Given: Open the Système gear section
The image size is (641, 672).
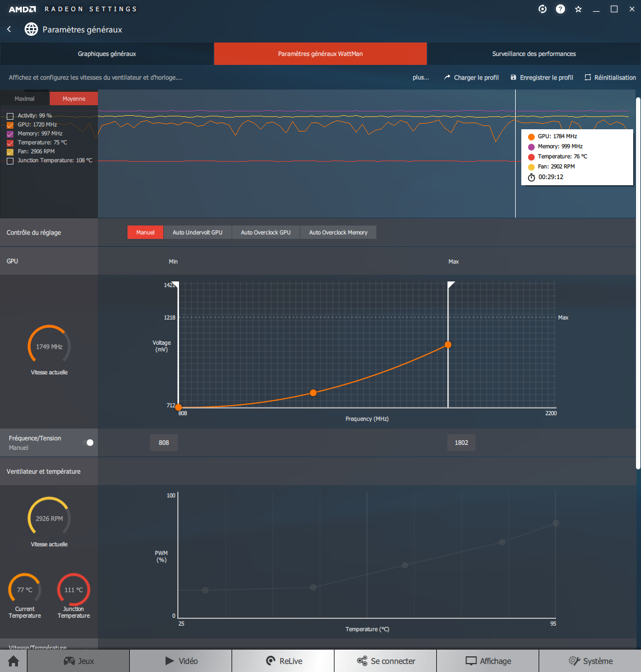Looking at the screenshot, I should coord(590,661).
